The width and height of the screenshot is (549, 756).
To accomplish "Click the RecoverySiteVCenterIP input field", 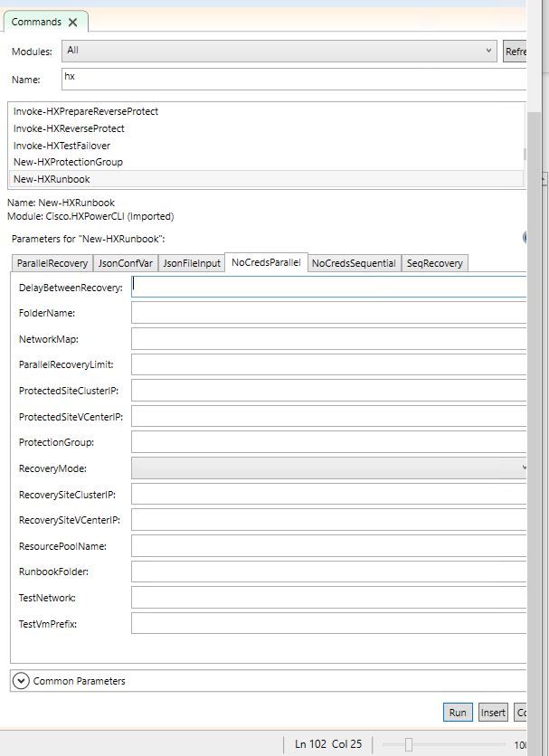I will [328, 520].
